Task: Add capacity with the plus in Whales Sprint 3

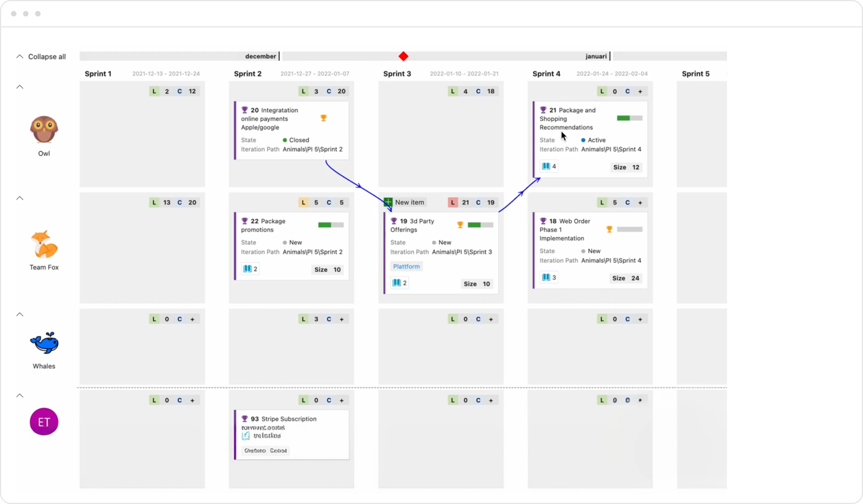Action: coord(491,319)
